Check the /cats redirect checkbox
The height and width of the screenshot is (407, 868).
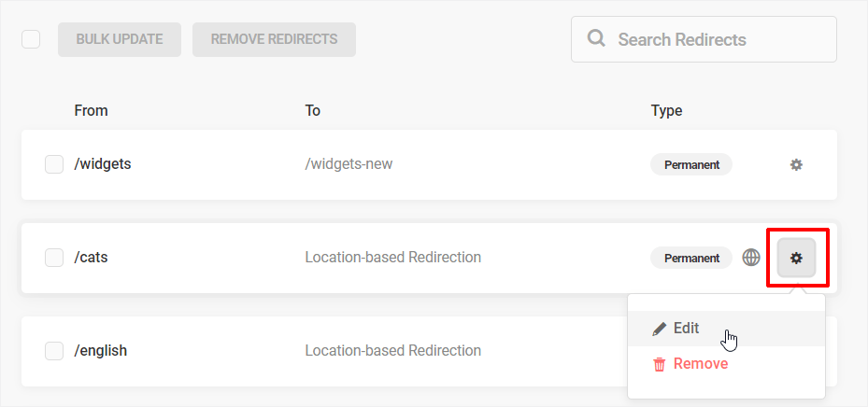coord(54,258)
